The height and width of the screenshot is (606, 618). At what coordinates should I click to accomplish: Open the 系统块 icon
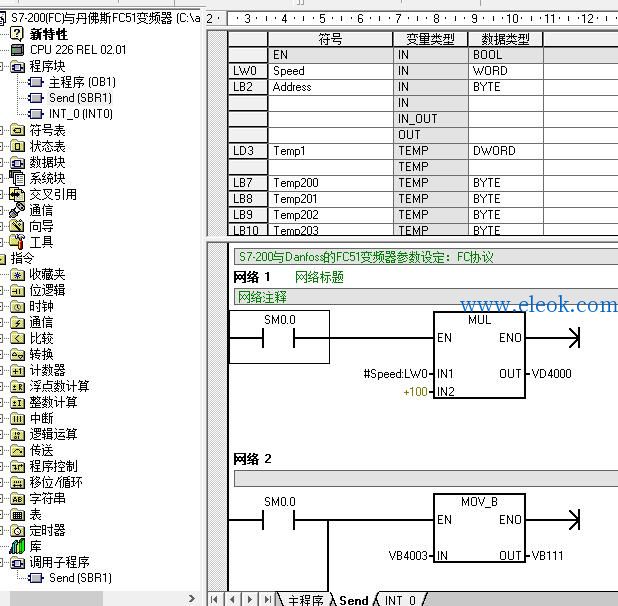click(17, 178)
